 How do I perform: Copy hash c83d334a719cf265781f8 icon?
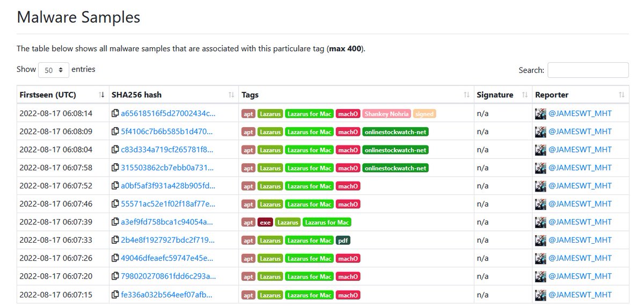[x=115, y=150]
